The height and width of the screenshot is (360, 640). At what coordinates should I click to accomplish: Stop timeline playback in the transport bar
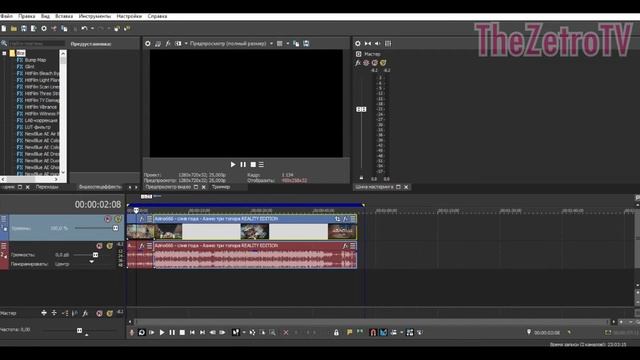182,333
